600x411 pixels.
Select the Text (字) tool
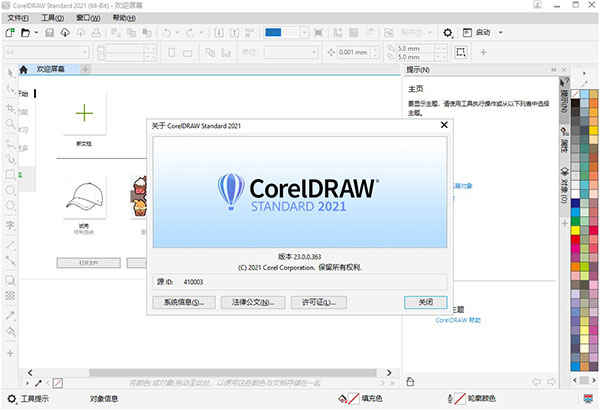[x=10, y=225]
